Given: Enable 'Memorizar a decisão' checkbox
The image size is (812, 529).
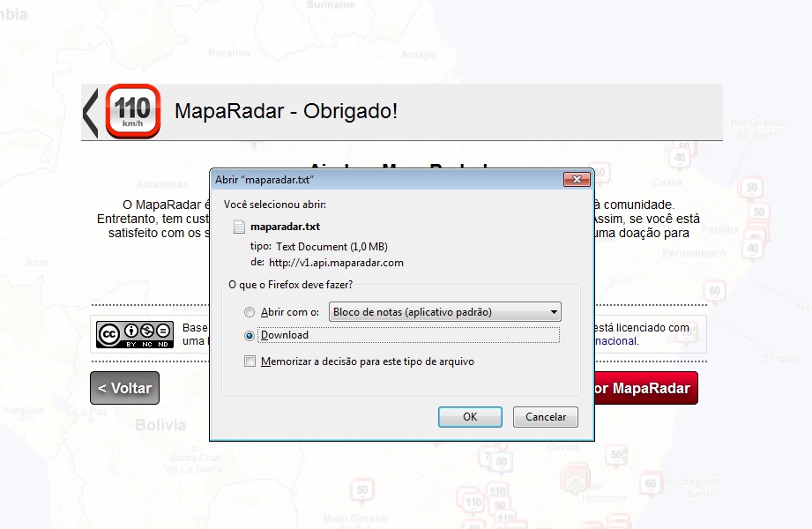Looking at the screenshot, I should pyautogui.click(x=250, y=361).
